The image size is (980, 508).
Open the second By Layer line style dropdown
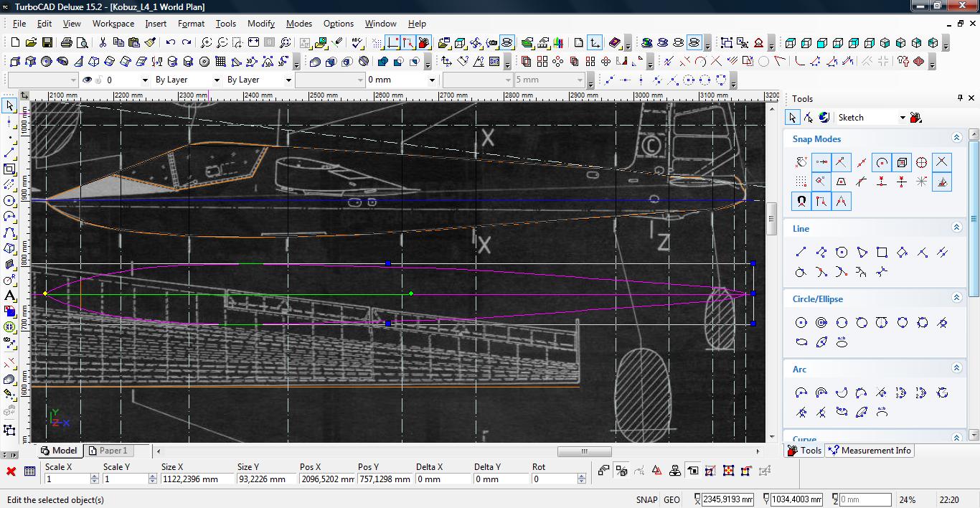288,80
